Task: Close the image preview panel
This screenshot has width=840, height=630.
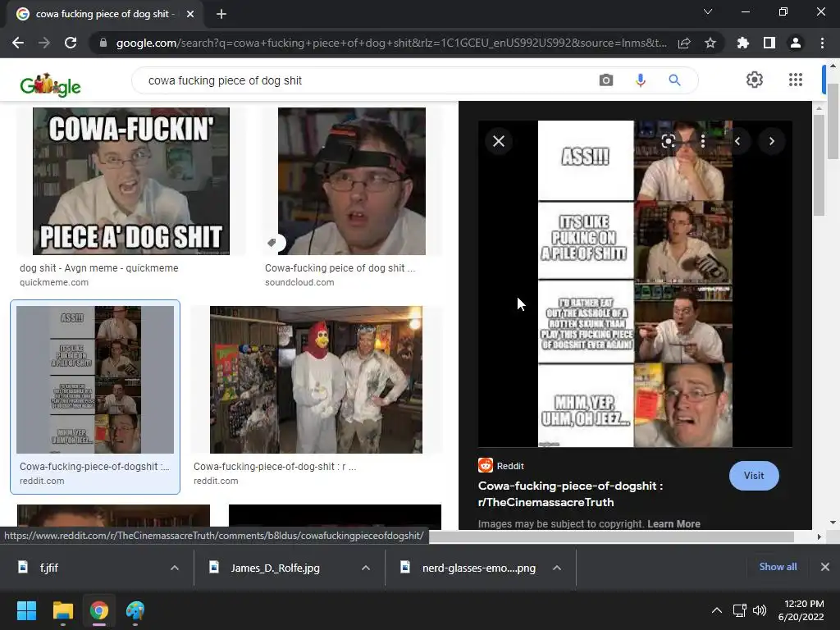Action: point(499,141)
